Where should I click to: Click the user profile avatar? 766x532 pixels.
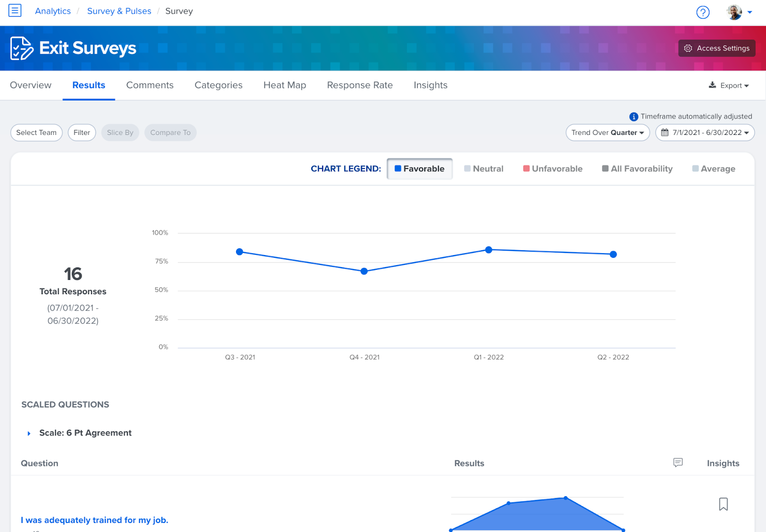[x=734, y=12]
